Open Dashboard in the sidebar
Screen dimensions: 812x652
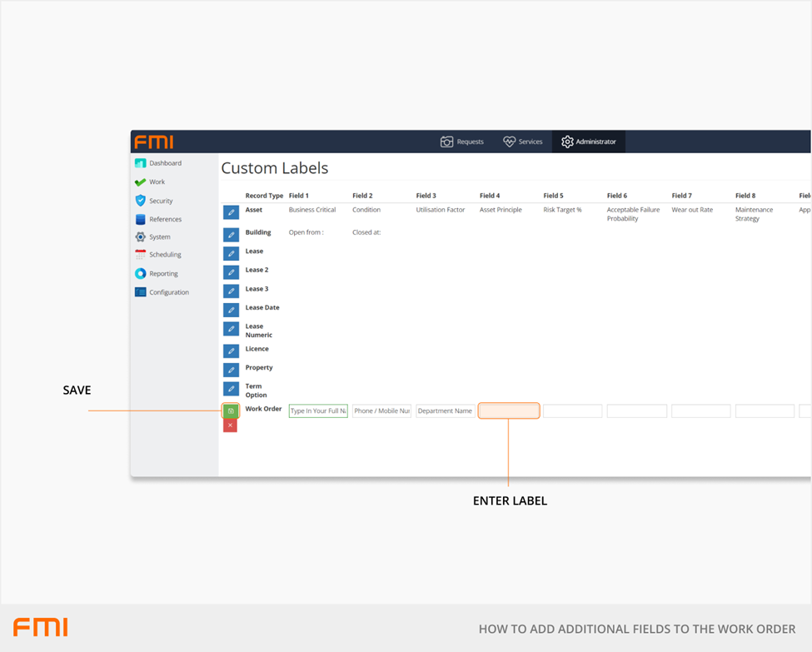pyautogui.click(x=165, y=163)
